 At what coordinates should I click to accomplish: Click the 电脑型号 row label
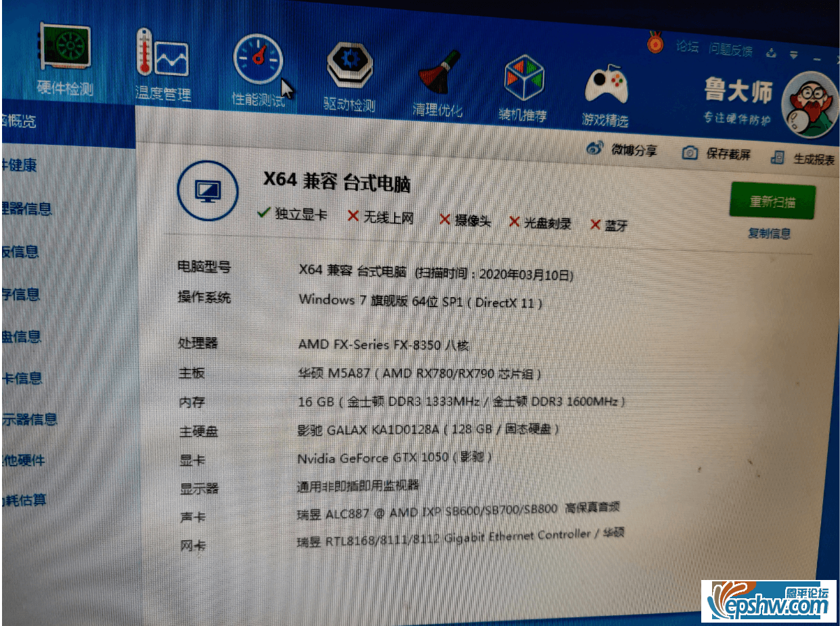coord(204,267)
